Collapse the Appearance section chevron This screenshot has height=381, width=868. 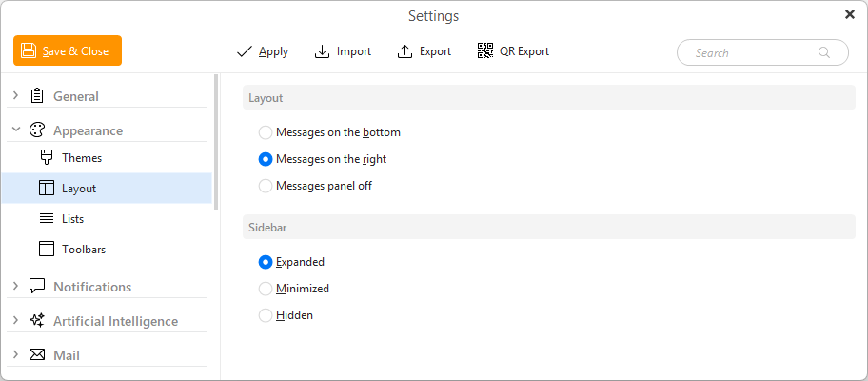pyautogui.click(x=15, y=130)
